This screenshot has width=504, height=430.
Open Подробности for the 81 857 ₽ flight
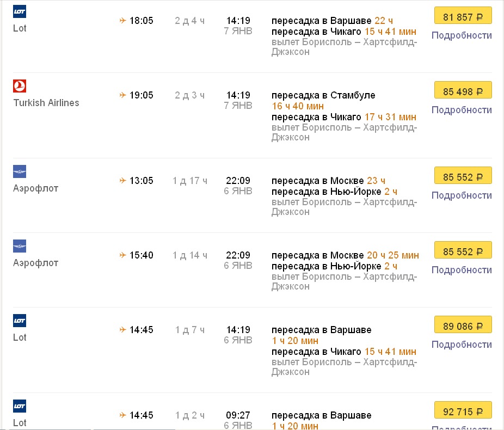[x=462, y=35]
